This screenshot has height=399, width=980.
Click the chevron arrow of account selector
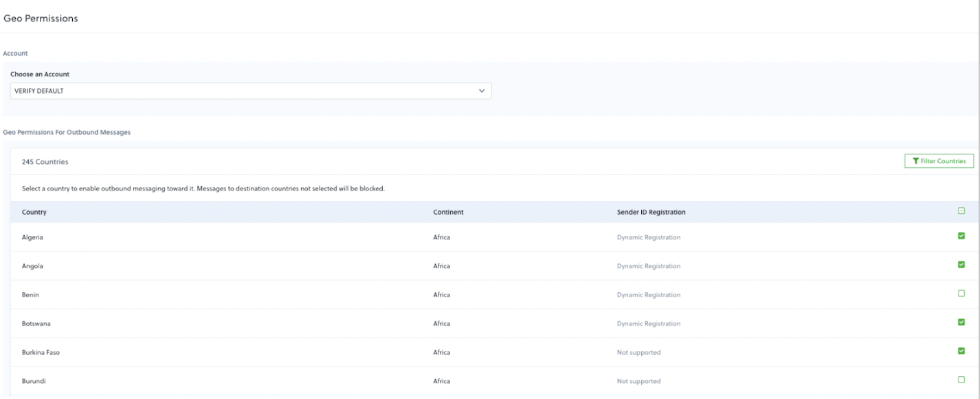481,91
